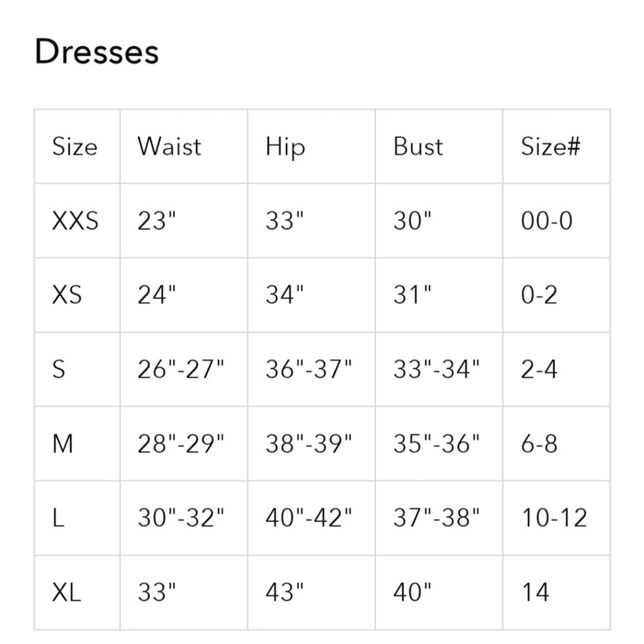
Task: Select the Size# column header
Action: pyautogui.click(x=550, y=146)
